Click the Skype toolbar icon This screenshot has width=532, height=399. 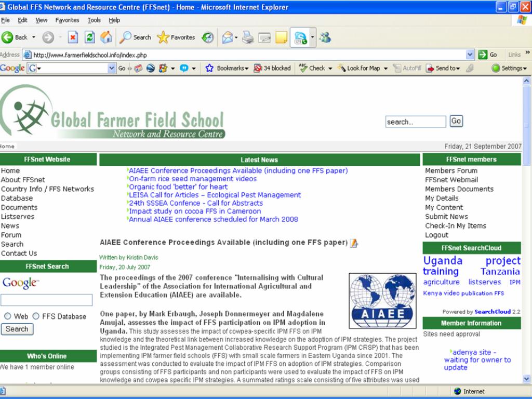point(301,37)
